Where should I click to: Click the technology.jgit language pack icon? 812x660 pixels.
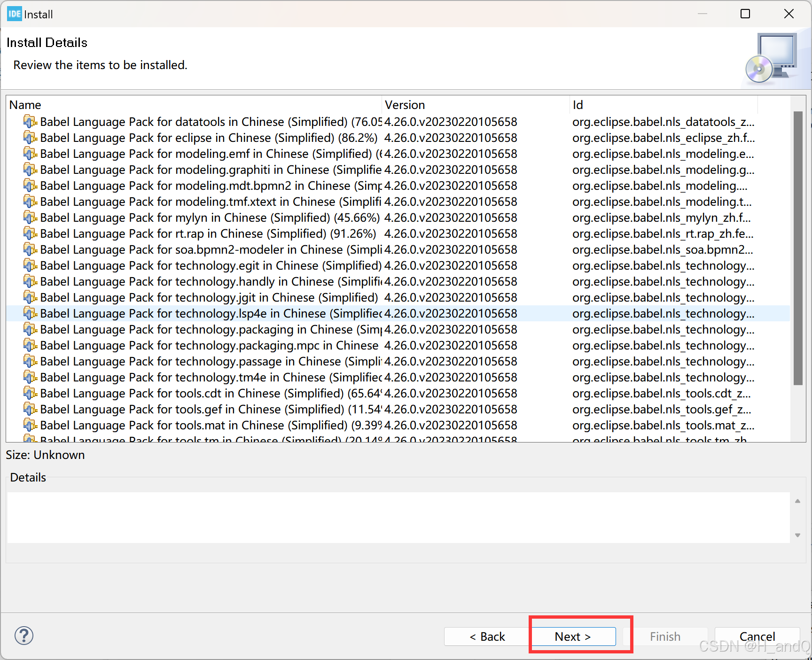pos(30,297)
